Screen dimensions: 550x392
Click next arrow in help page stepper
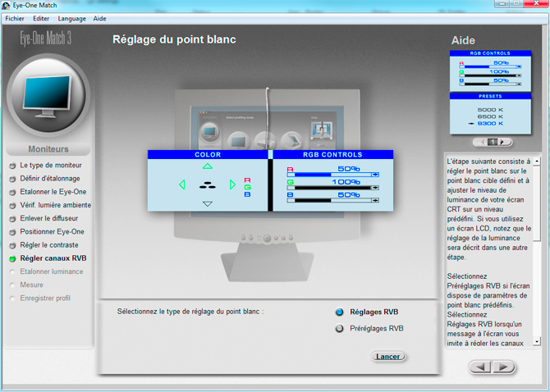502,142
